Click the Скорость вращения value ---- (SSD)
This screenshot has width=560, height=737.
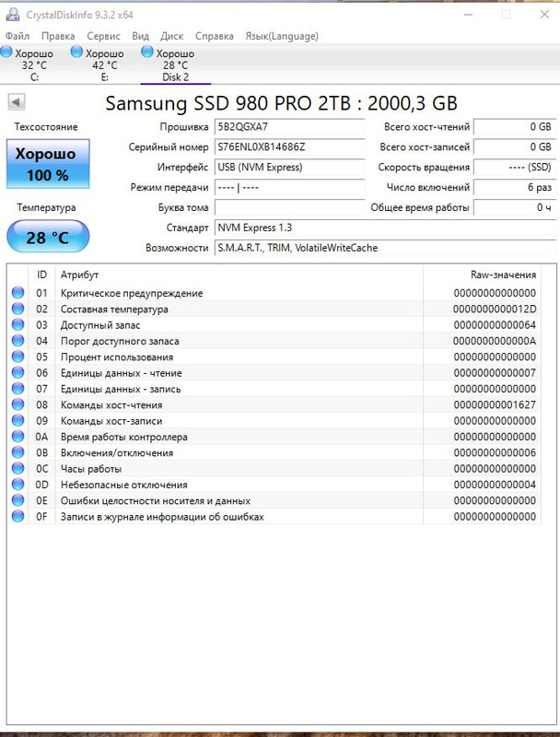click(x=515, y=168)
